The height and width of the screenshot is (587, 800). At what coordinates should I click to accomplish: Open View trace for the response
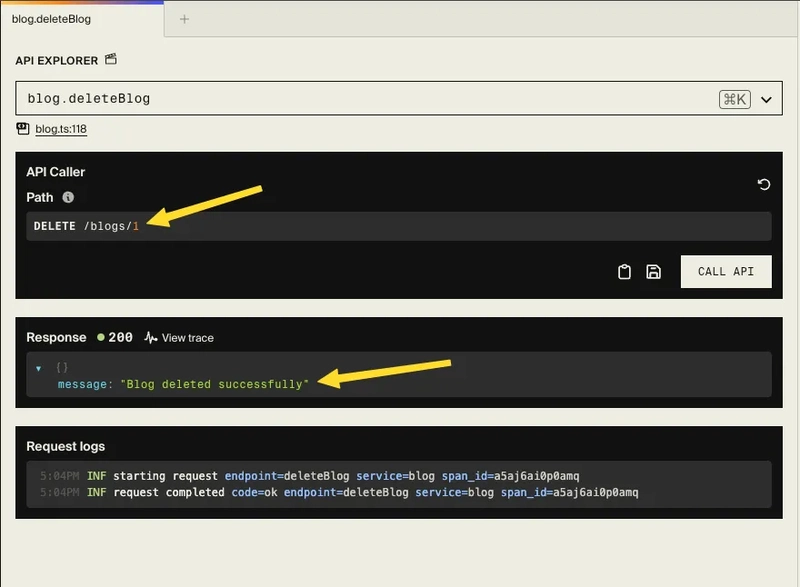(179, 338)
